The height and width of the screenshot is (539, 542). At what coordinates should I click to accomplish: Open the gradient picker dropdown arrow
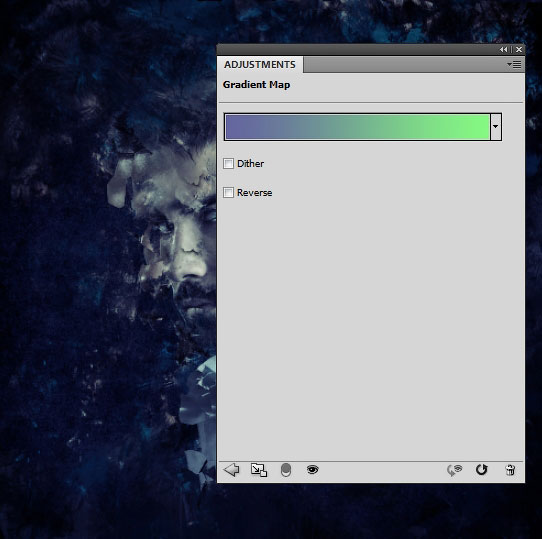coord(496,127)
